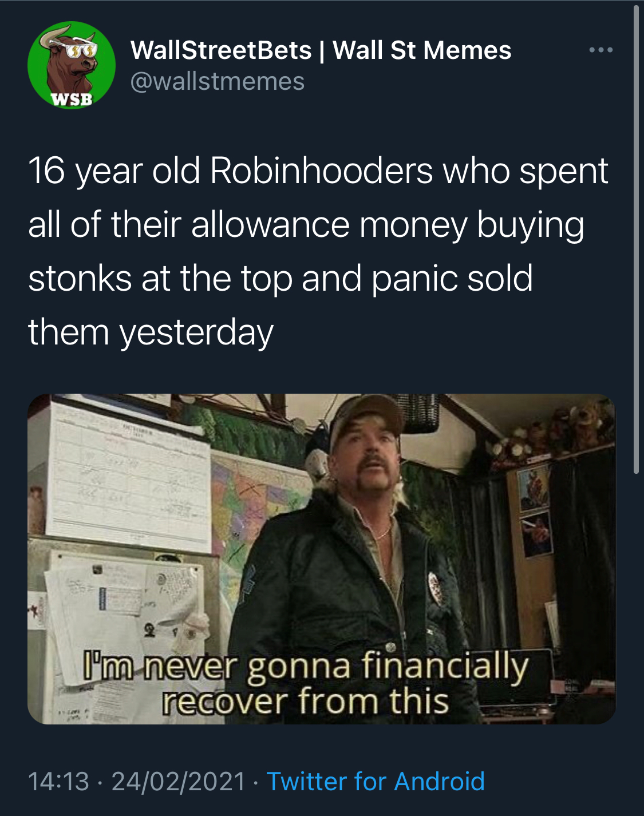
Task: Click the word 'Robinhooders' in the tweet
Action: click(321, 171)
